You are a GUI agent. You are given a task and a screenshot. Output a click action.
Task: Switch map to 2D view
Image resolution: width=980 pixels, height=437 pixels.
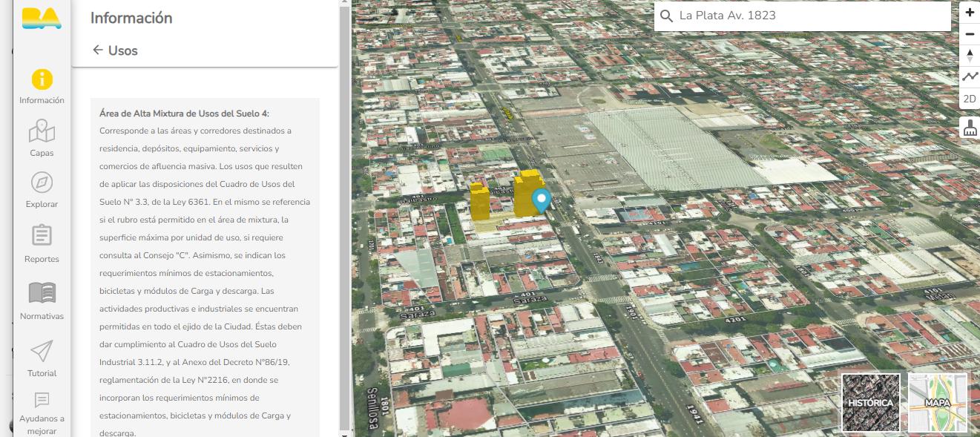(970, 99)
